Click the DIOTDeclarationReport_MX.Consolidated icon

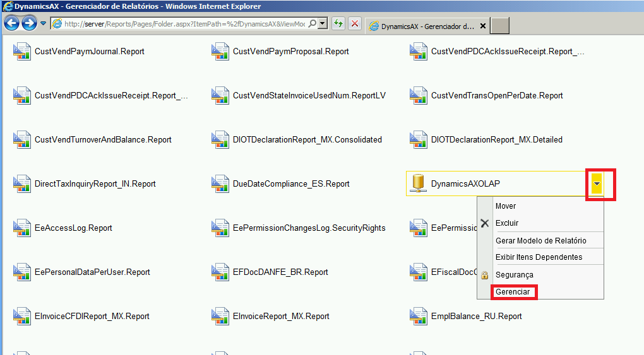pos(220,140)
